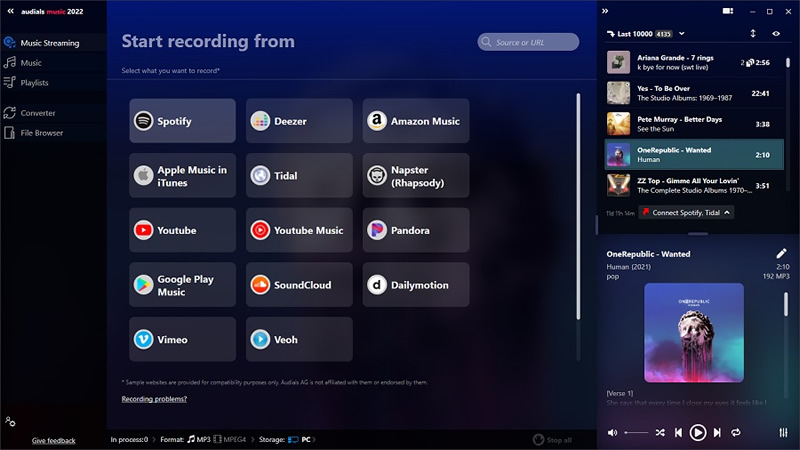800x450 pixels.
Task: Select Pete Murray - Better Days track
Action: [x=694, y=124]
